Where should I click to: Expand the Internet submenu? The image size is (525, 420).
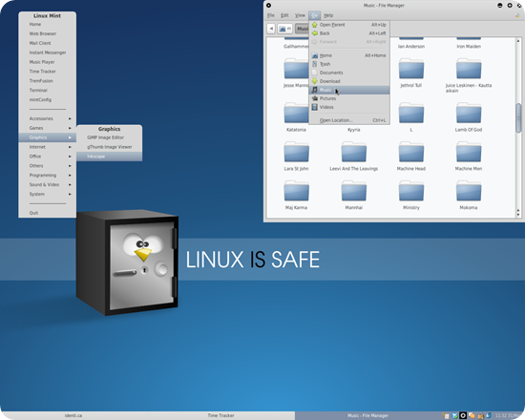[x=47, y=147]
